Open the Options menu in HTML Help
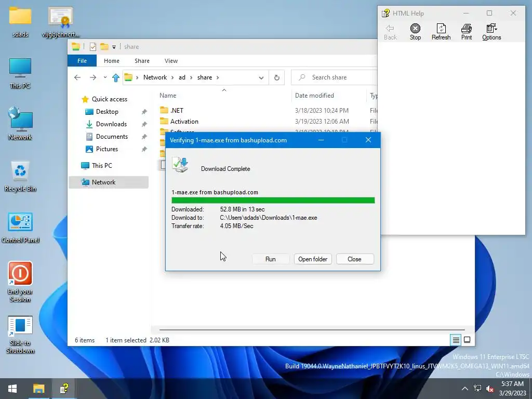532x399 pixels. (x=491, y=32)
